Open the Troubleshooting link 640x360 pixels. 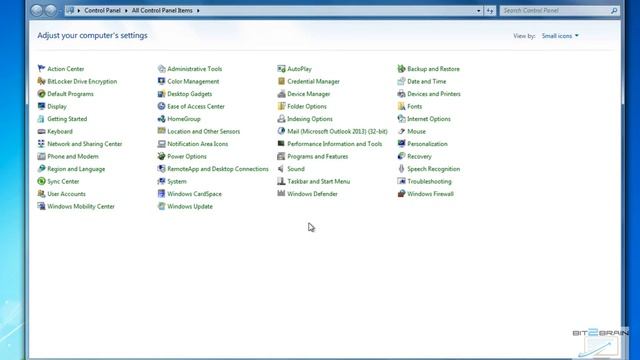[429, 181]
